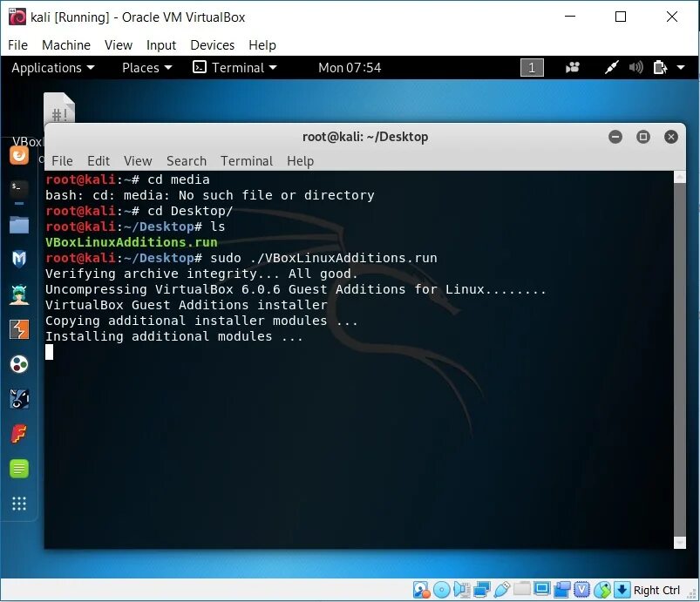Click the 'Right Ctrl' host key label
Image resolution: width=700 pixels, height=602 pixels.
point(656,590)
